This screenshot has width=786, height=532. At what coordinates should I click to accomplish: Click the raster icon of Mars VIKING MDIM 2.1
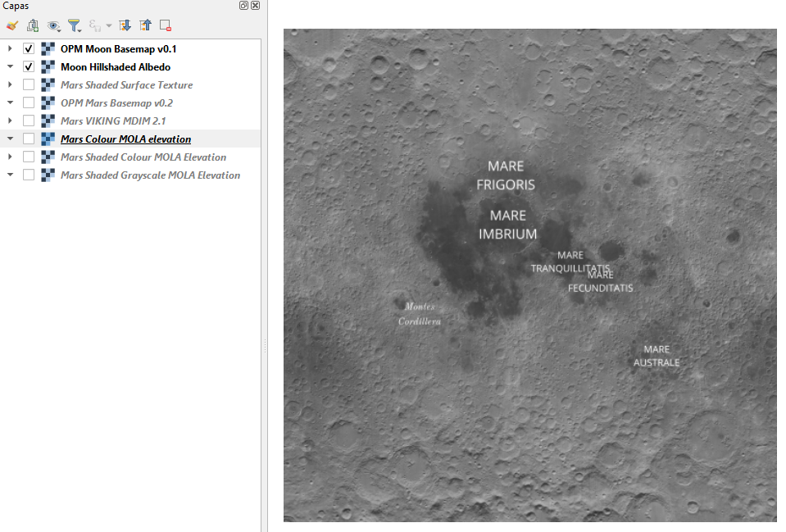coord(48,121)
